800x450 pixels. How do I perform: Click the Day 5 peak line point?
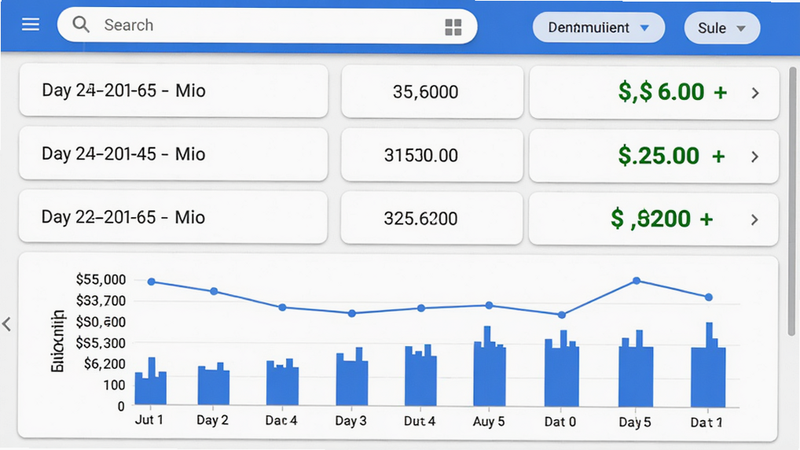pyautogui.click(x=636, y=281)
